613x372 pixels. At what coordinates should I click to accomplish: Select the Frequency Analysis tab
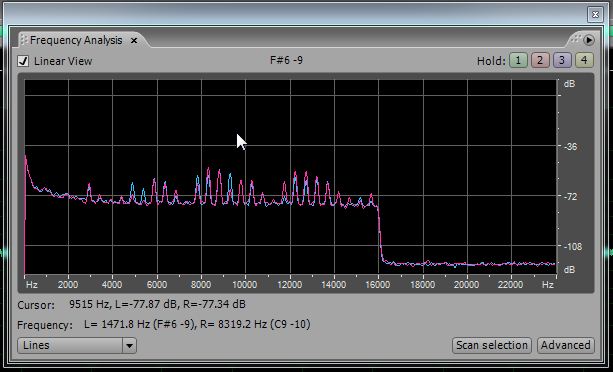76,40
